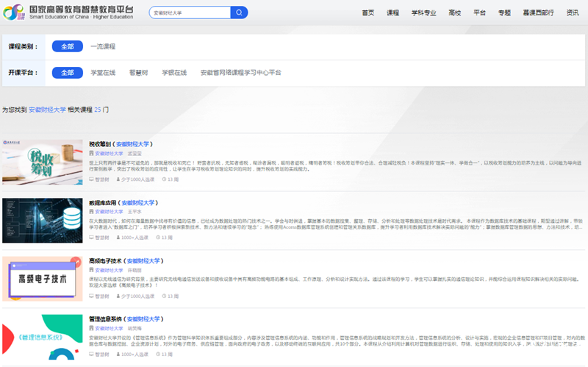Choose 安徽省网络课程学习中心平台 platform filter
This screenshot has width=588, height=367.
(241, 73)
